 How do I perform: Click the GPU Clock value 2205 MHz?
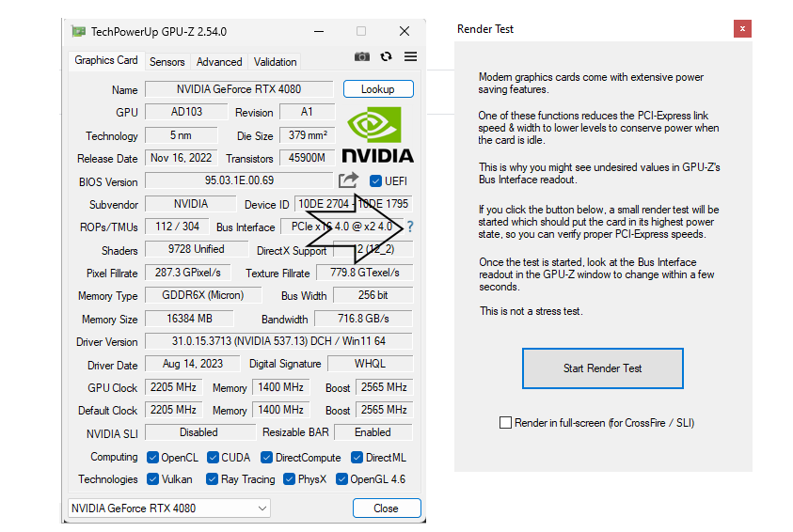(173, 387)
